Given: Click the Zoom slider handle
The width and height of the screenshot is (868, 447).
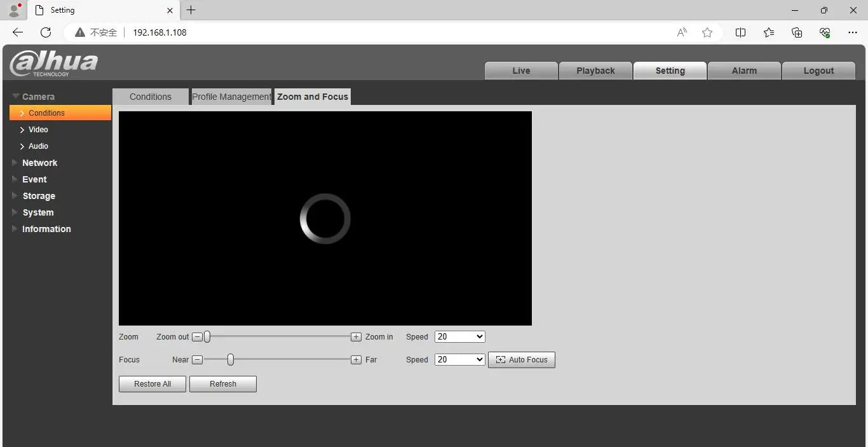Looking at the screenshot, I should 207,337.
